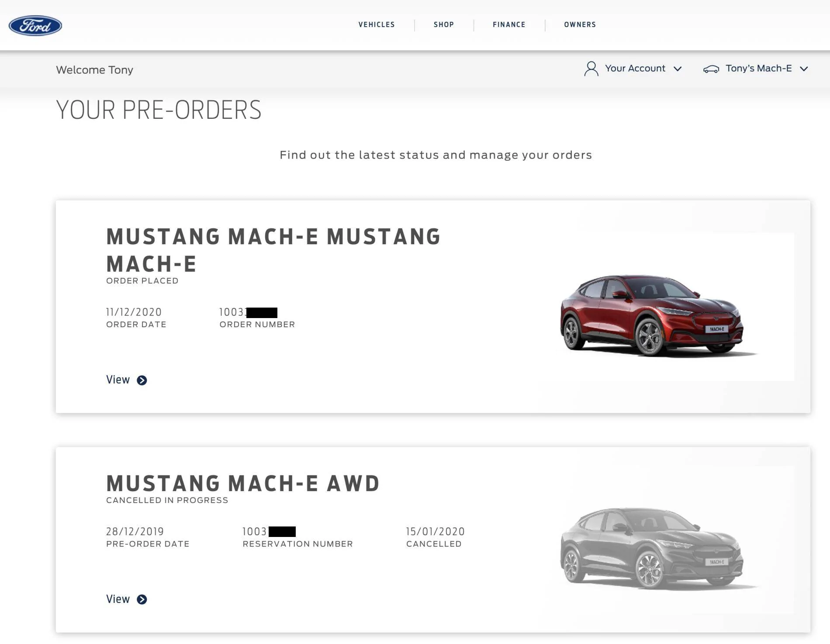View the order placed 11/12/2020
The height and width of the screenshot is (644, 830).
click(118, 380)
